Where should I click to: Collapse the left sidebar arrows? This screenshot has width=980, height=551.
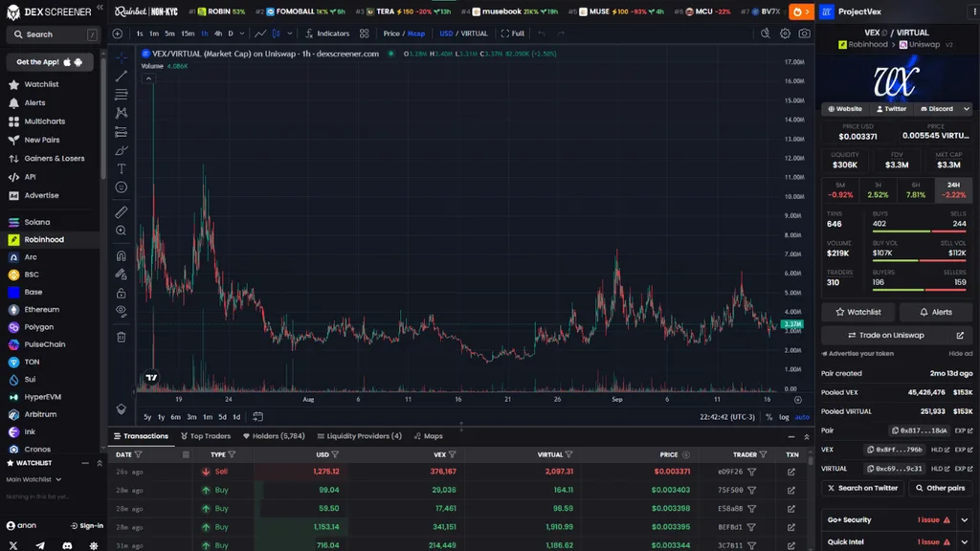pyautogui.click(x=100, y=8)
